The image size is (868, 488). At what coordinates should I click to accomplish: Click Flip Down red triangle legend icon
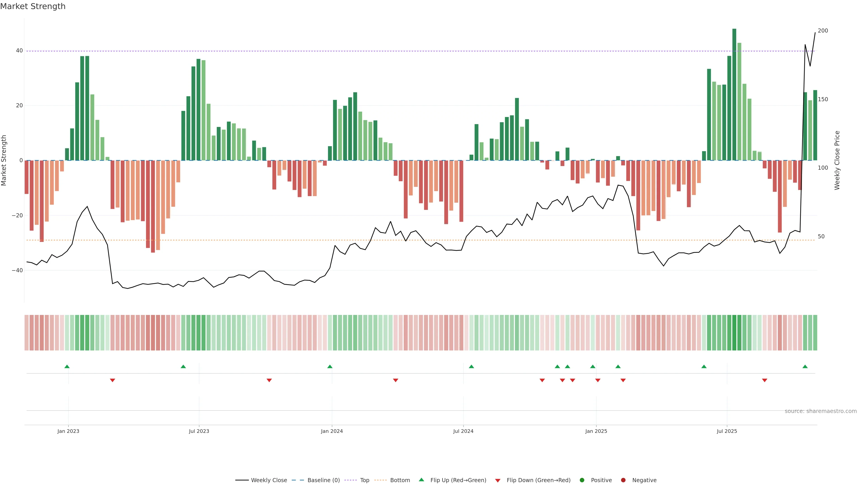[x=498, y=481]
